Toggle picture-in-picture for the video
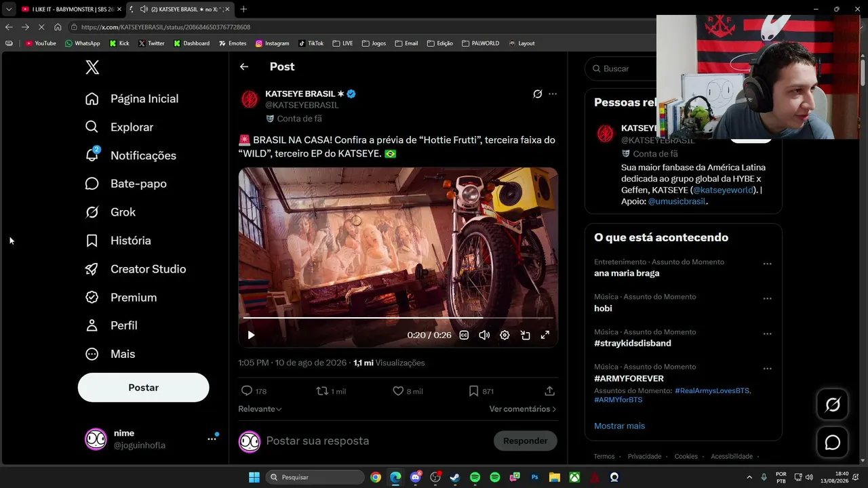Screen dimensions: 868x488 point(525,335)
